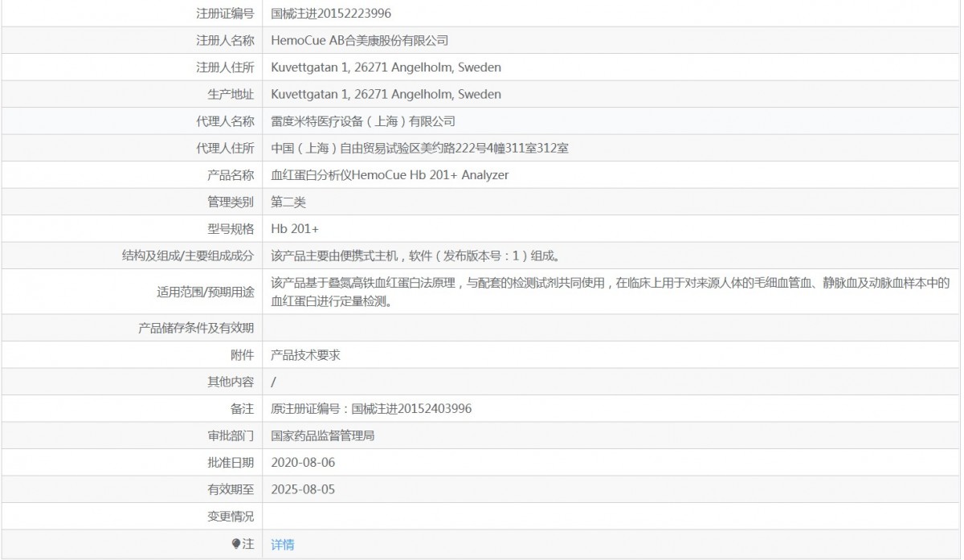
Task: Click the 结构及组成/主要组成成分 label
Action: (188, 255)
